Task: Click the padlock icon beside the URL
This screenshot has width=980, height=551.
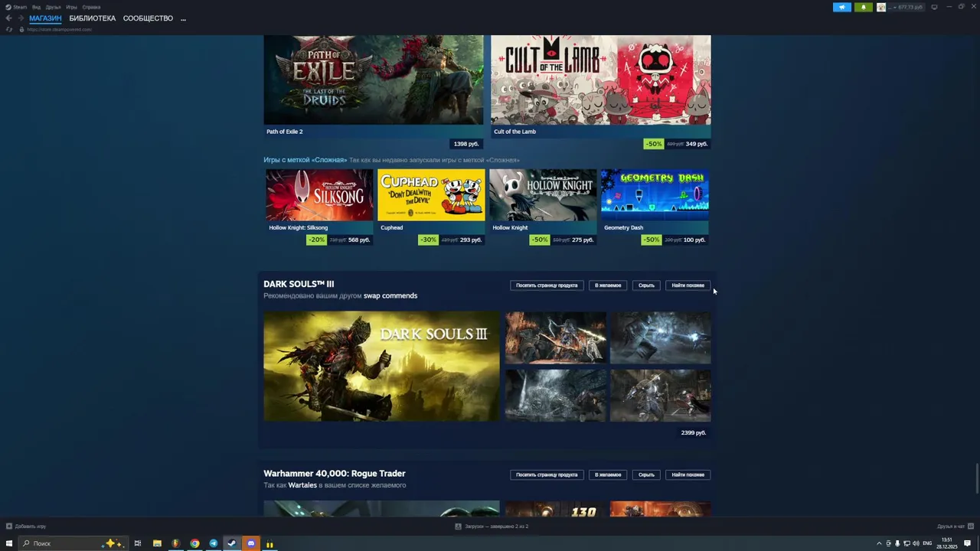Action: (21, 29)
